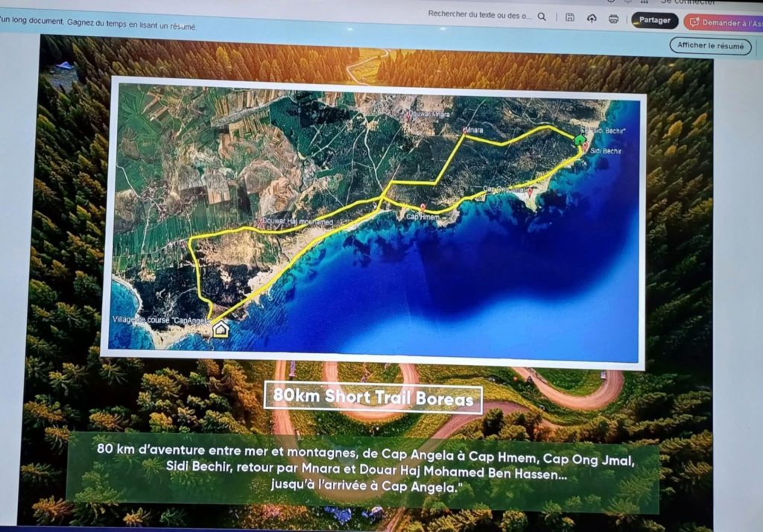
Task: Click the red pin at Mnara
Action: pyautogui.click(x=464, y=130)
